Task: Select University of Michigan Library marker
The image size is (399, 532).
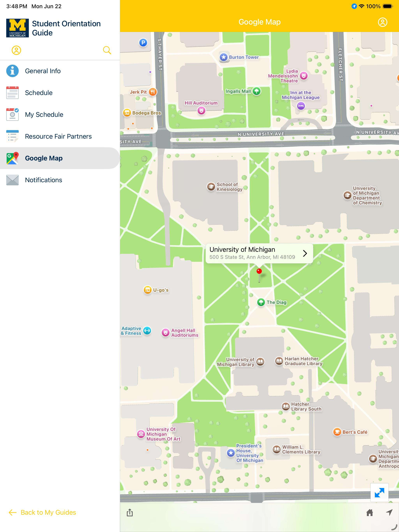Action: click(x=260, y=361)
